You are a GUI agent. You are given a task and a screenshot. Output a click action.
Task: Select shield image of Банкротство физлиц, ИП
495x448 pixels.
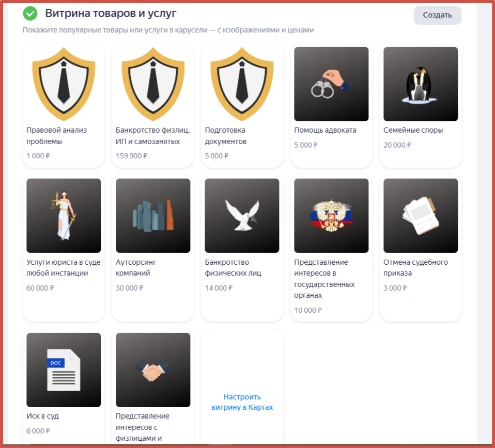click(x=153, y=84)
